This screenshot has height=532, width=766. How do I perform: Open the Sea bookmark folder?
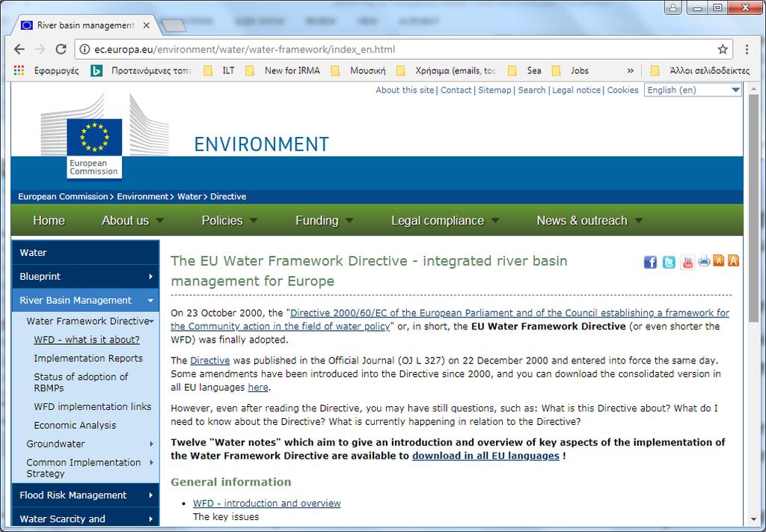click(x=524, y=70)
